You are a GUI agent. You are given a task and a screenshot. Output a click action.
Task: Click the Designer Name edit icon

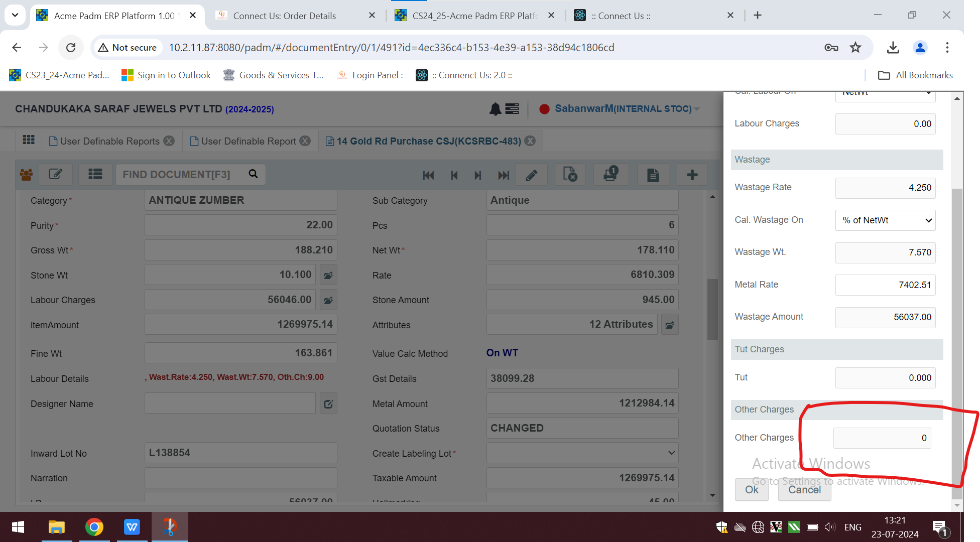pyautogui.click(x=328, y=403)
